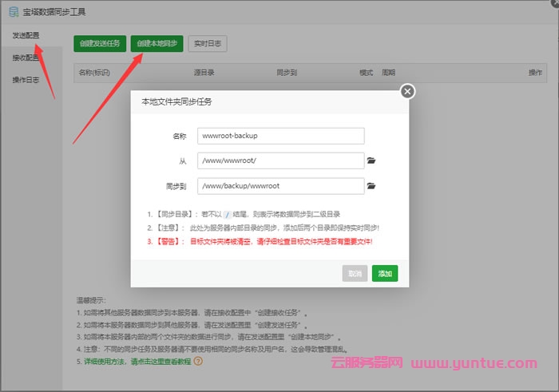The image size is (559, 392).
Task: Close the 本地文件夹同步任务 dialog with X
Action: click(407, 92)
